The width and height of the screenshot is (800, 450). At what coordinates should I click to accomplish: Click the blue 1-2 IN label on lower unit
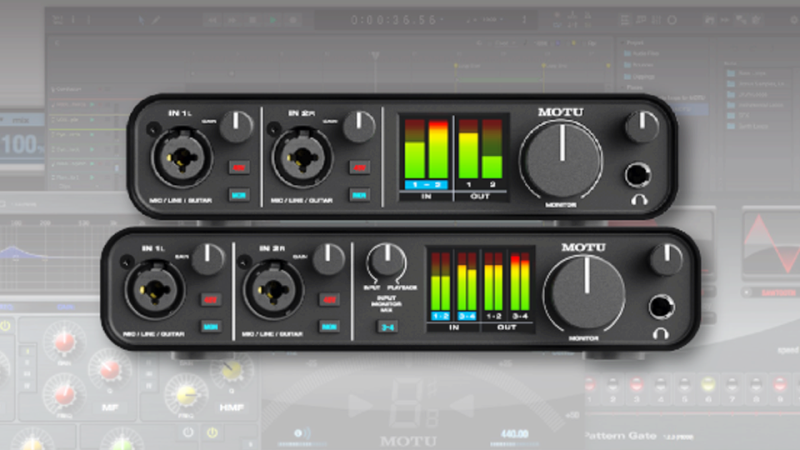point(440,316)
